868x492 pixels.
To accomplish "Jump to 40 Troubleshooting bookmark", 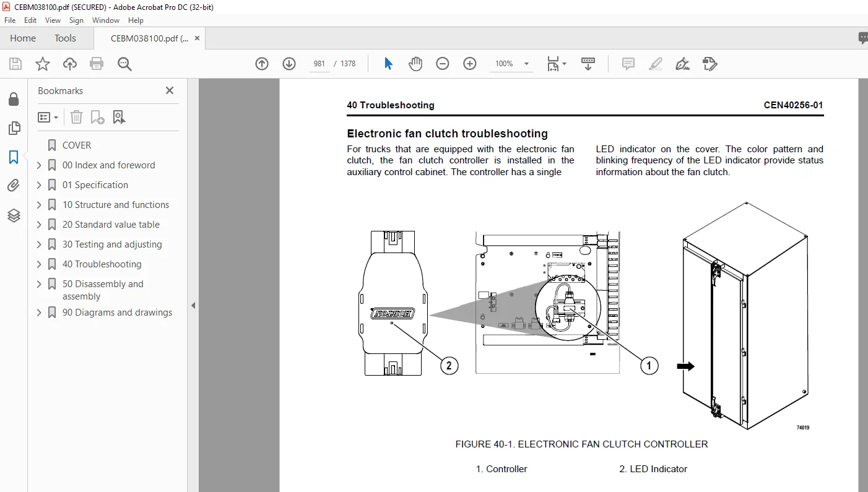I will point(102,264).
